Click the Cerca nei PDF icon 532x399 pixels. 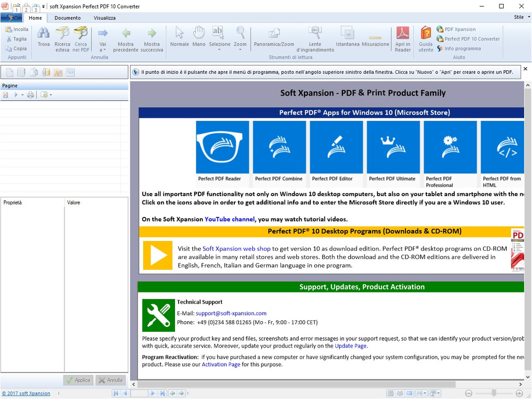tap(81, 32)
